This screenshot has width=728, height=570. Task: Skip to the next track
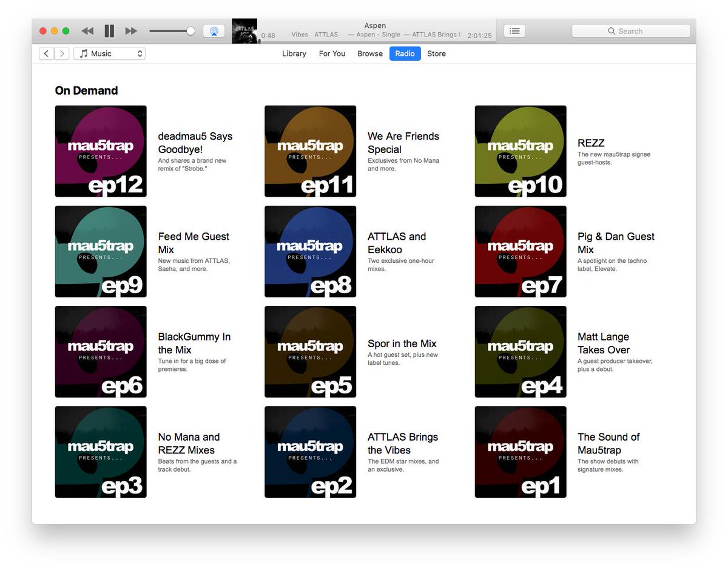click(x=131, y=30)
